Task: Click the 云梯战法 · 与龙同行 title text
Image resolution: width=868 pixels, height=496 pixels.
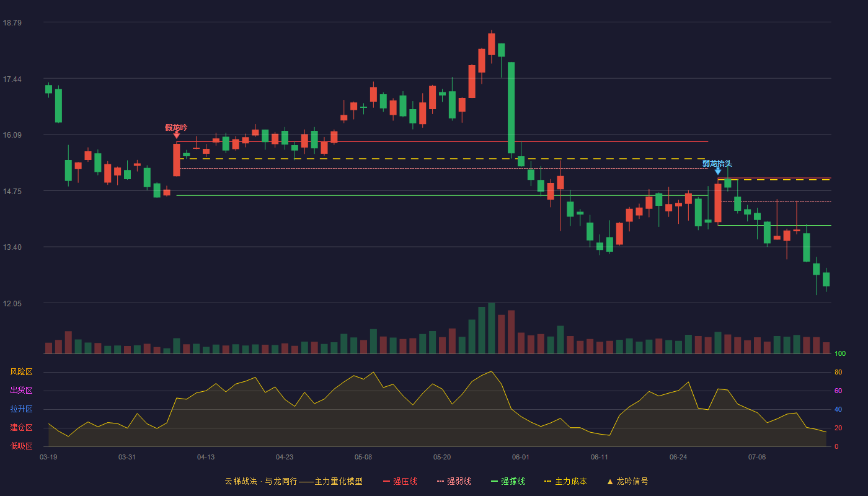Action: (x=260, y=482)
